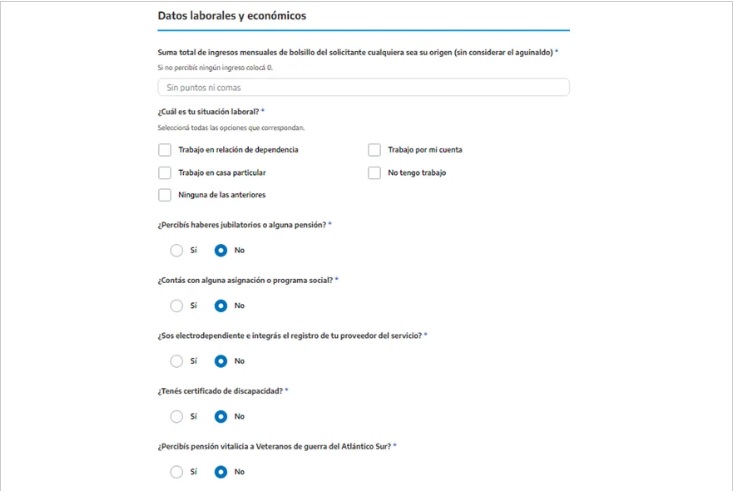The height and width of the screenshot is (491, 734).
Task: Check 'Trabajo en relación de dependencia'
Action: click(165, 150)
